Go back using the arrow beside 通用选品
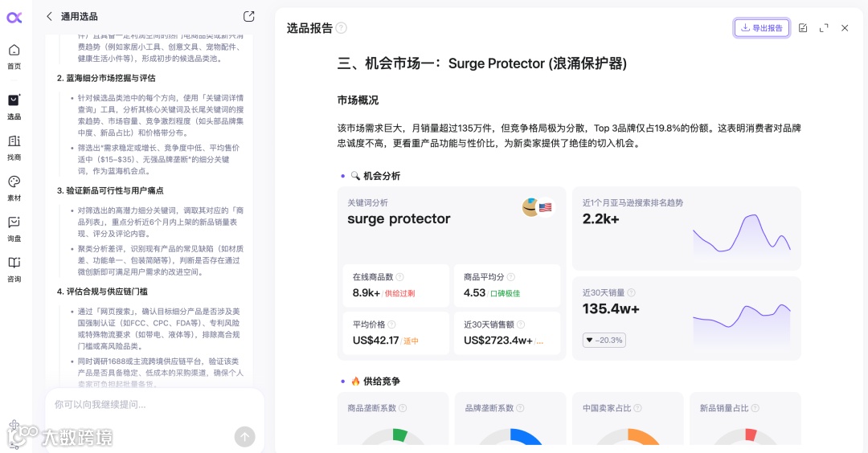Viewport: 868px width, 453px height. (49, 17)
